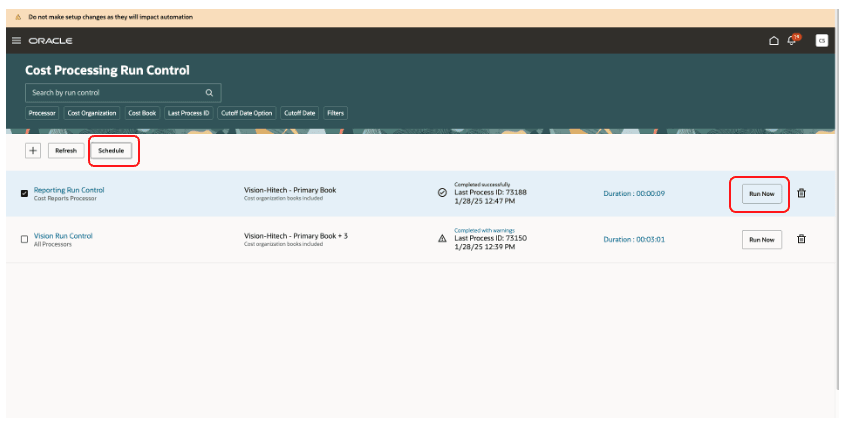Select 'Vision-Hitech - Primary Book + 3' text

pyautogui.click(x=296, y=236)
